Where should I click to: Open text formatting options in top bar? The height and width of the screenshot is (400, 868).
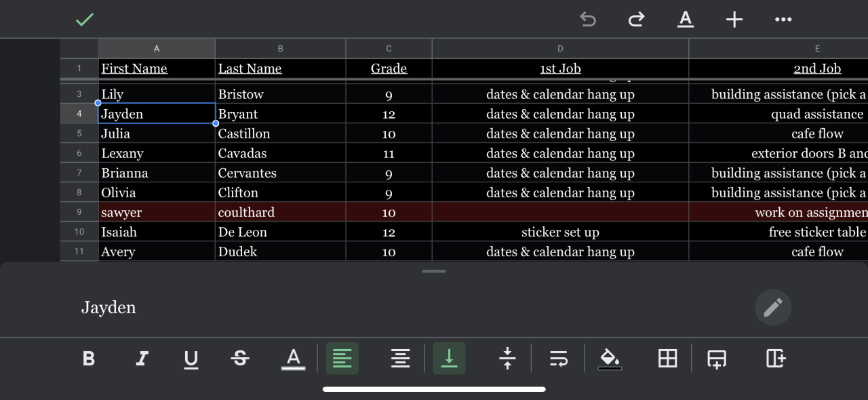[686, 20]
